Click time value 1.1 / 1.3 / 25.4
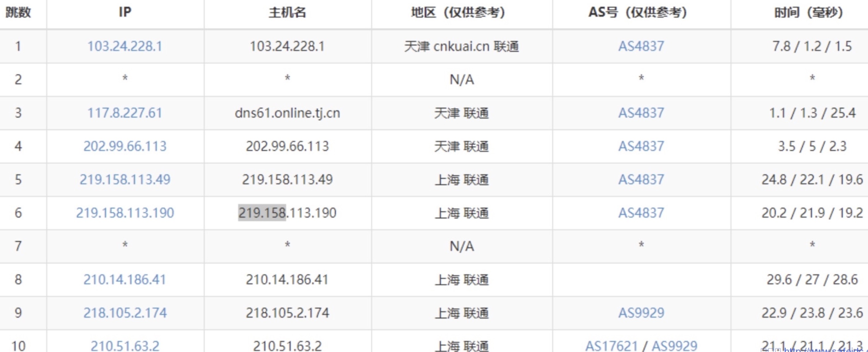 [x=812, y=113]
